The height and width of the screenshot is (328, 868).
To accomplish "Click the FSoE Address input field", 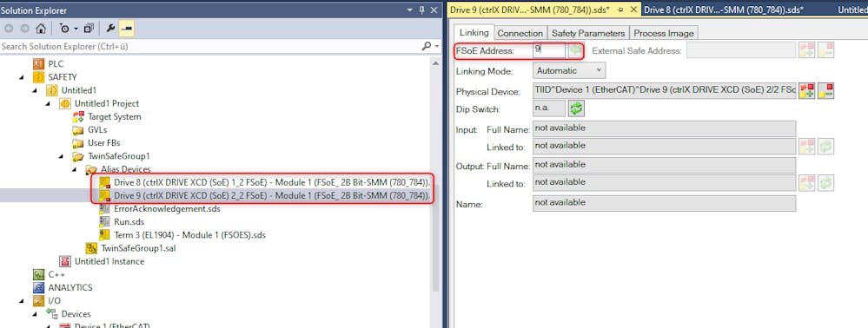I will tap(549, 51).
